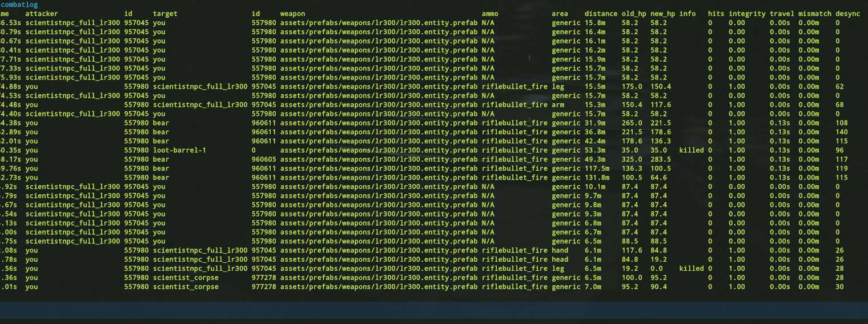Screen dimensions: 868x324
Task: Select the 64.6 new_hp value
Action: click(x=658, y=178)
